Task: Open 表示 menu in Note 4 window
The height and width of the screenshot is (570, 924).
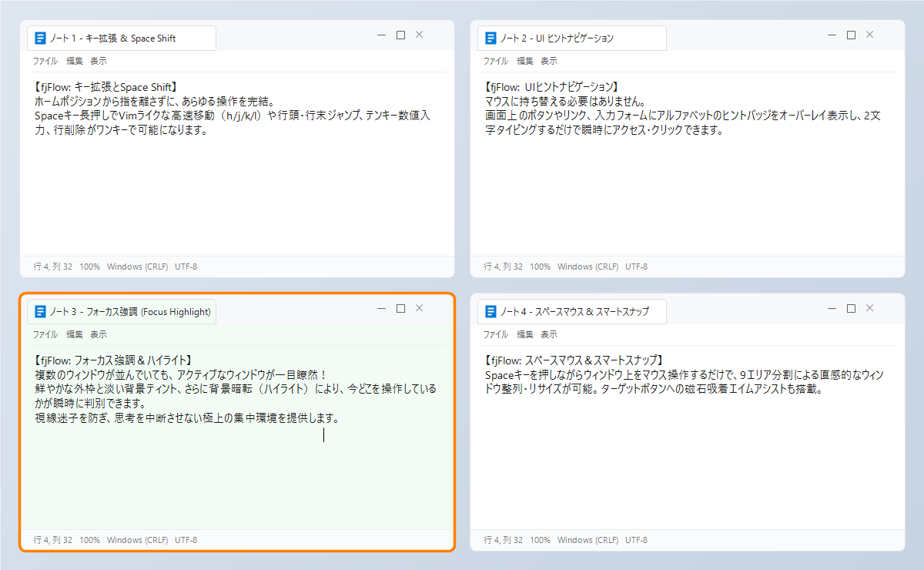Action: (549, 334)
